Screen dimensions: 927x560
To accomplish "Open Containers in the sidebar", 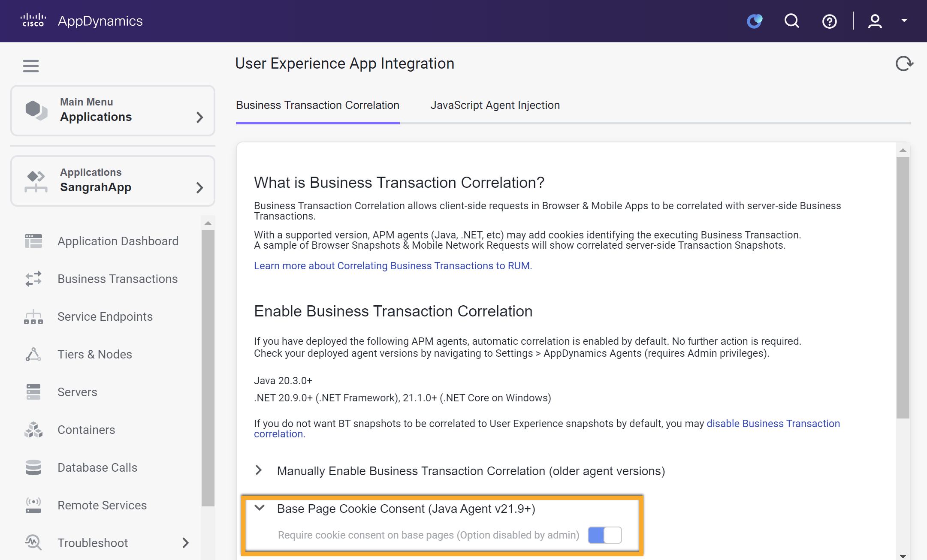I will (86, 430).
